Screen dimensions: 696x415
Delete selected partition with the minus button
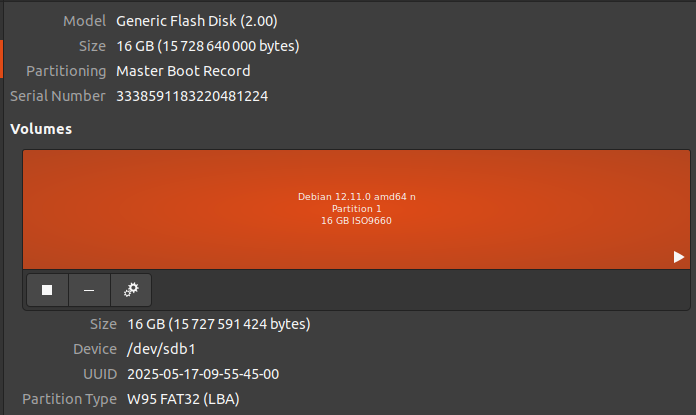tap(89, 290)
